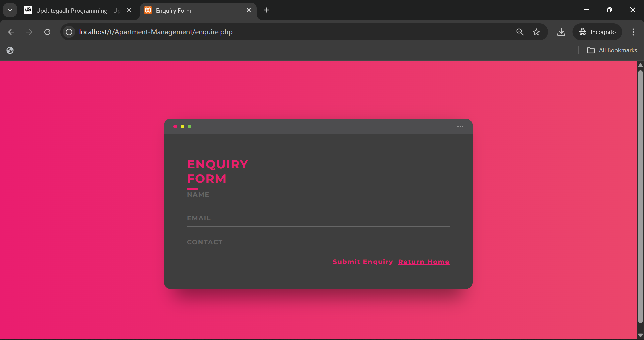
Task: Open Chrome three-dot menu
Action: tap(633, 32)
